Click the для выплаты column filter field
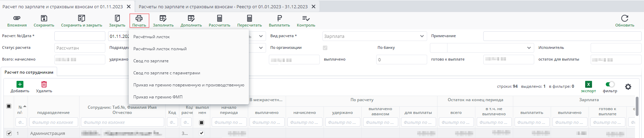The width and height of the screenshot is (644, 138). point(418,122)
